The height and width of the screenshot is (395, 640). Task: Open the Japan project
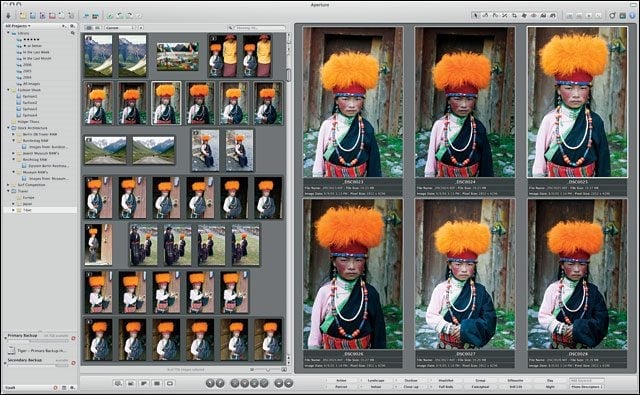(x=27, y=204)
